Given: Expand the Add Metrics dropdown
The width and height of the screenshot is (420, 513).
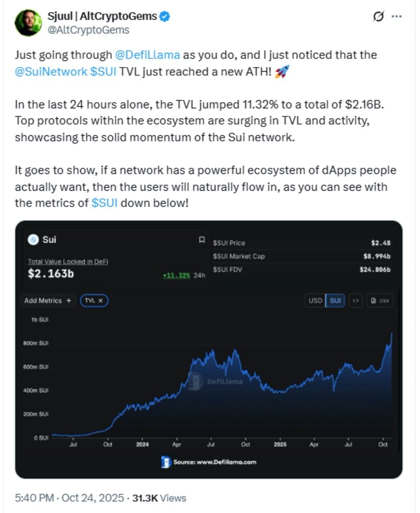Looking at the screenshot, I should [48, 301].
